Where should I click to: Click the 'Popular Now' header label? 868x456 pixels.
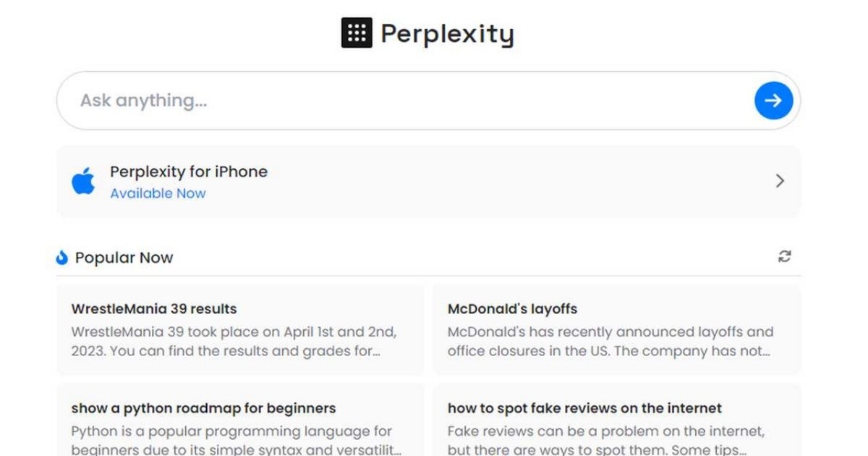point(124,257)
